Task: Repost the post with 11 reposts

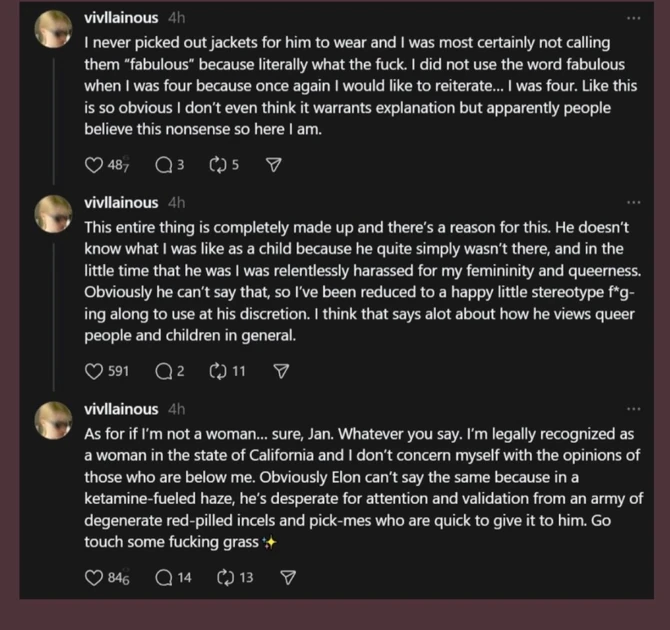Action: click(216, 371)
